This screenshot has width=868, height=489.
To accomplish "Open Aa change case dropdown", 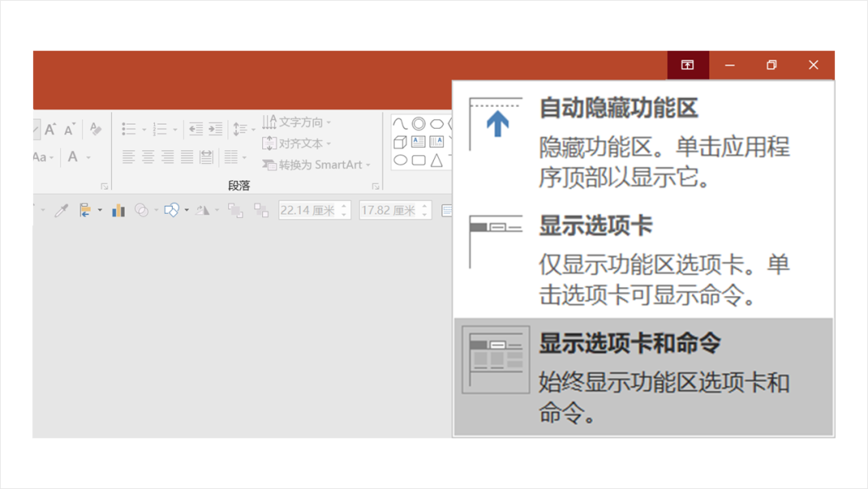I will point(43,158).
